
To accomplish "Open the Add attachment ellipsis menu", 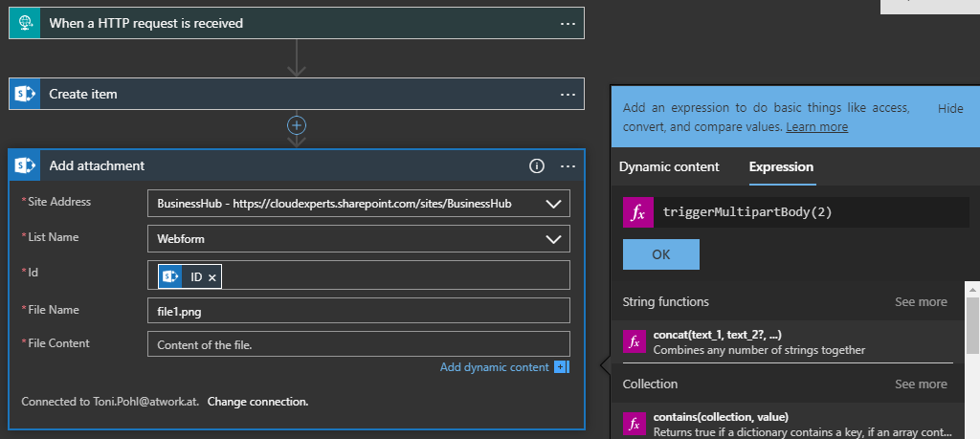I will pos(568,165).
